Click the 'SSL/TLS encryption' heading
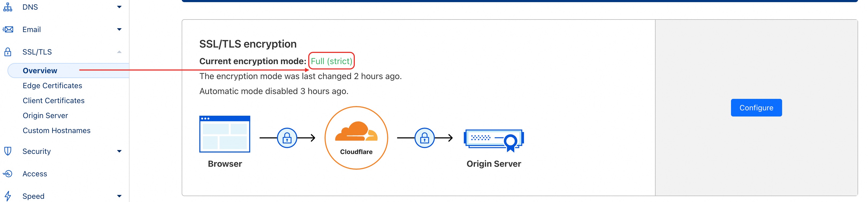868x202 pixels. [x=248, y=44]
